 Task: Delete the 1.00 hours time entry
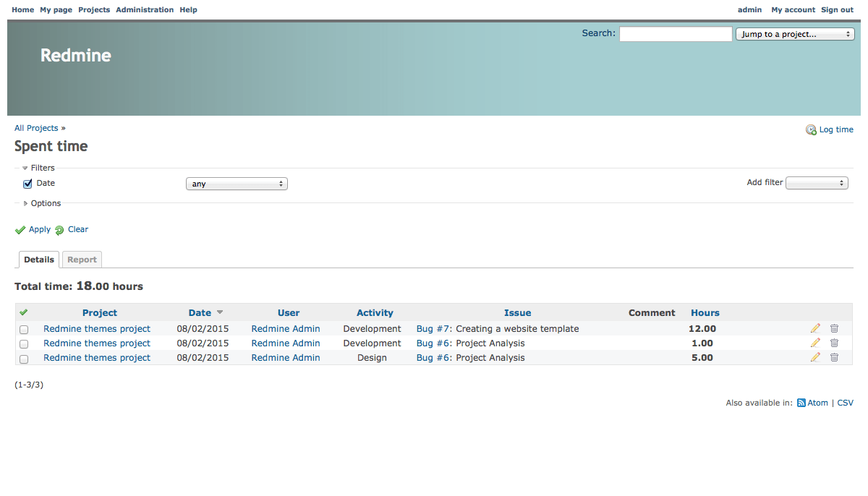(x=834, y=343)
